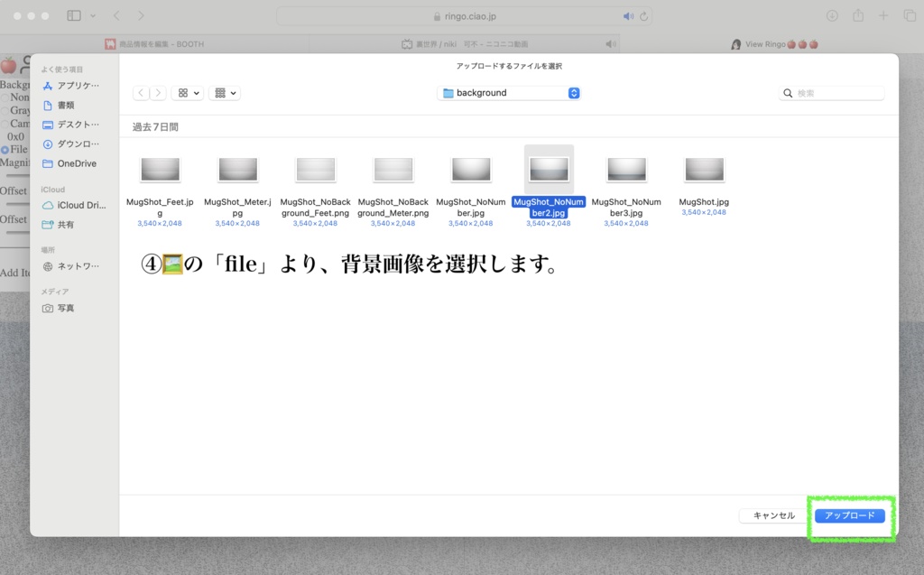Switch to the View Ringo browser tab

point(773,44)
